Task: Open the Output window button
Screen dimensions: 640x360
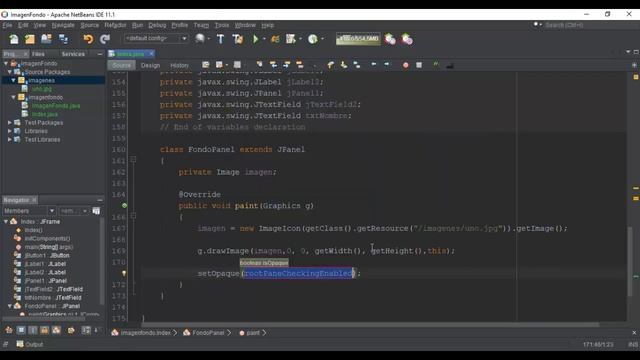Action: 30,344
